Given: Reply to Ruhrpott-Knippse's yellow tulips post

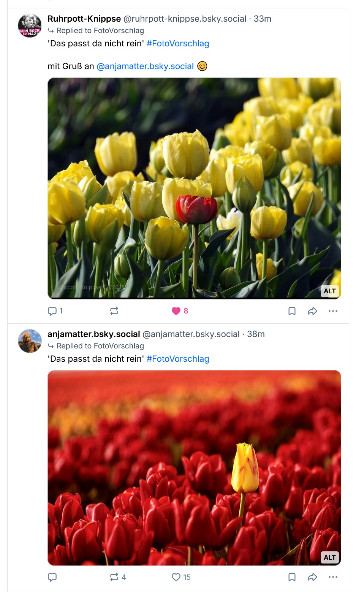Looking at the screenshot, I should [52, 311].
